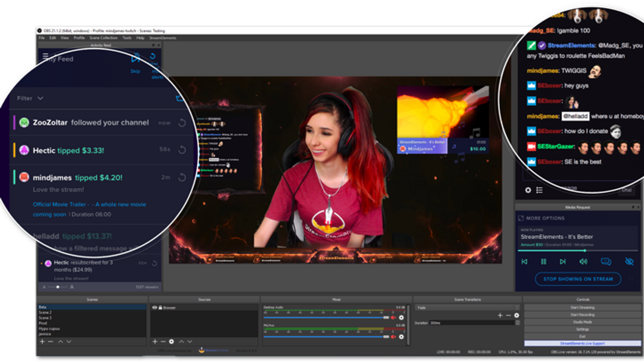Move the Browser source down
This screenshot has width=644, height=362.
pos(190,342)
